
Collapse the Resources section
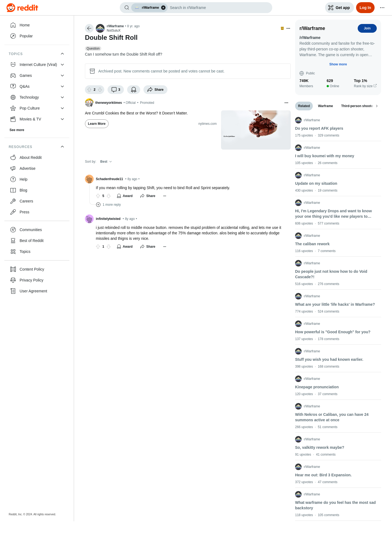click(x=62, y=147)
